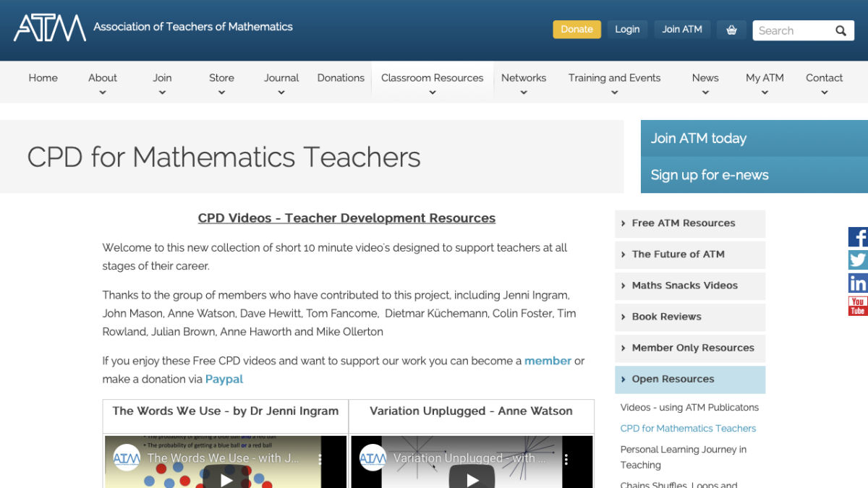Click the search magnifier icon
Image resolution: width=868 pixels, height=488 pixels.
pos(841,30)
